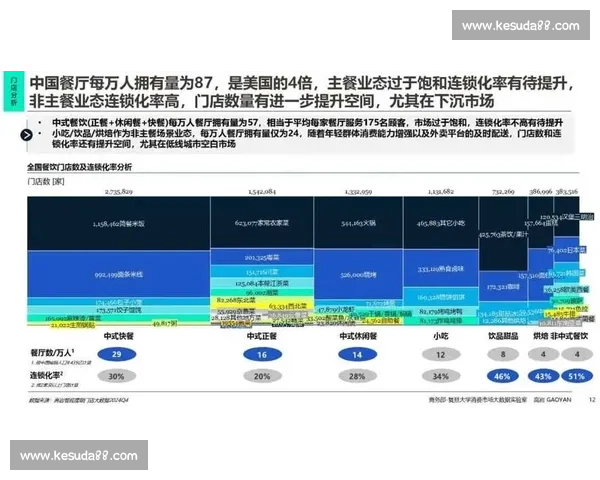Click the blue oval showing 29
This screenshot has height=480, width=600.
click(x=117, y=354)
